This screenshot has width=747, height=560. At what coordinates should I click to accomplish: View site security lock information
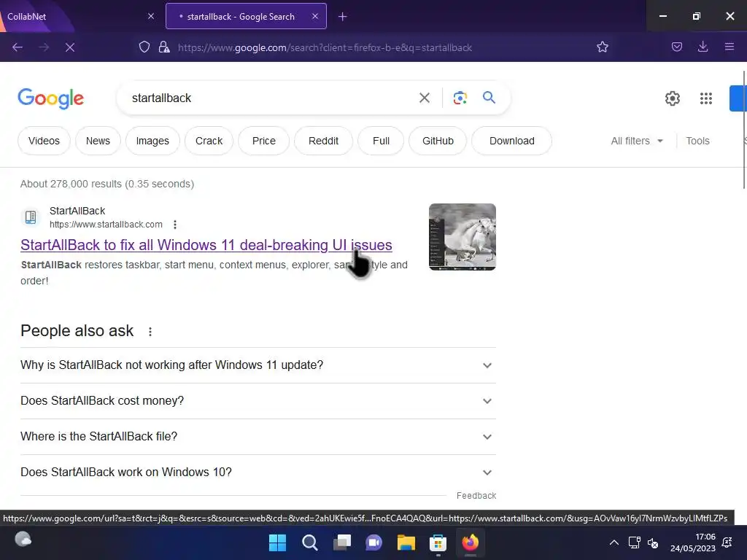pos(164,47)
